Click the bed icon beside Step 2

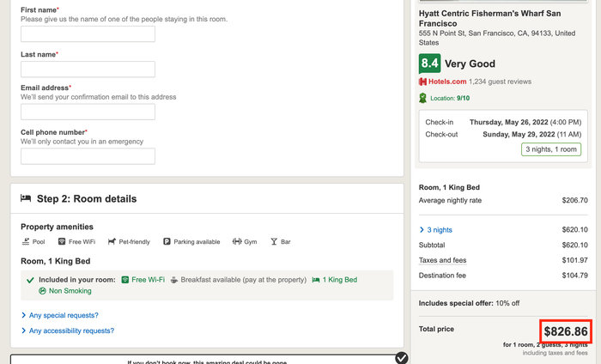tap(26, 198)
